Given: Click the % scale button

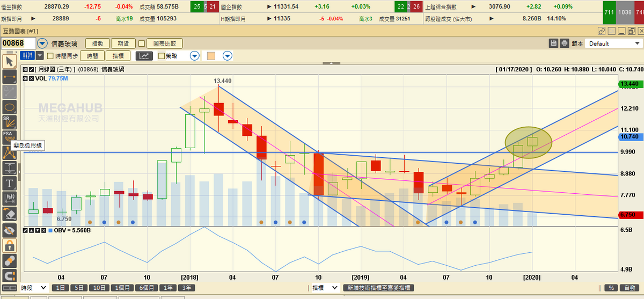Looking at the screenshot, I should click(611, 288).
